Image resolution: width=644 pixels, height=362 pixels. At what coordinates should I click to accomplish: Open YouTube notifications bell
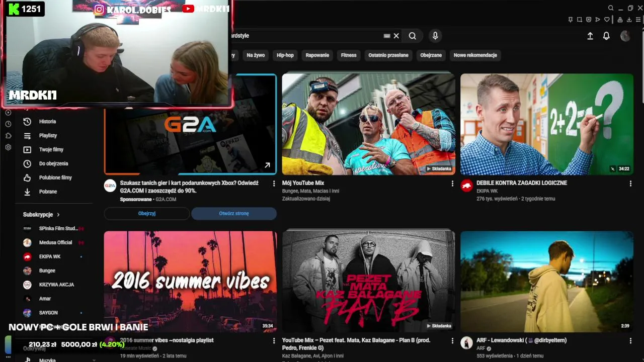[x=606, y=36]
